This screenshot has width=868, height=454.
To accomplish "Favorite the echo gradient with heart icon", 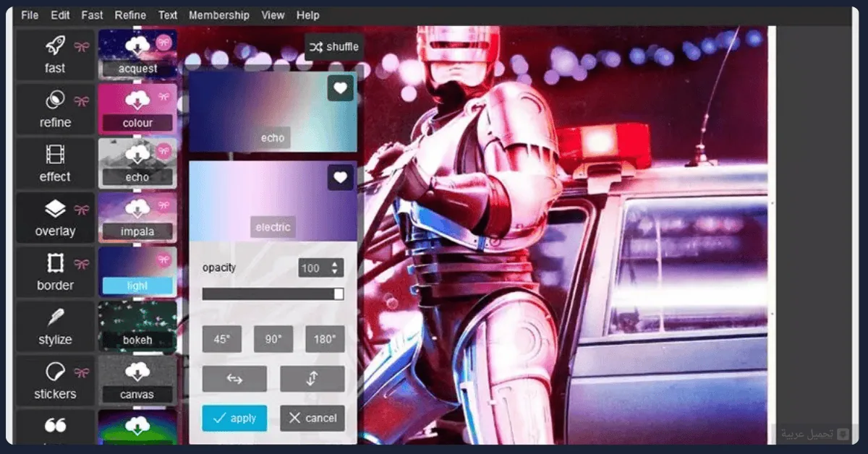I will click(x=341, y=88).
